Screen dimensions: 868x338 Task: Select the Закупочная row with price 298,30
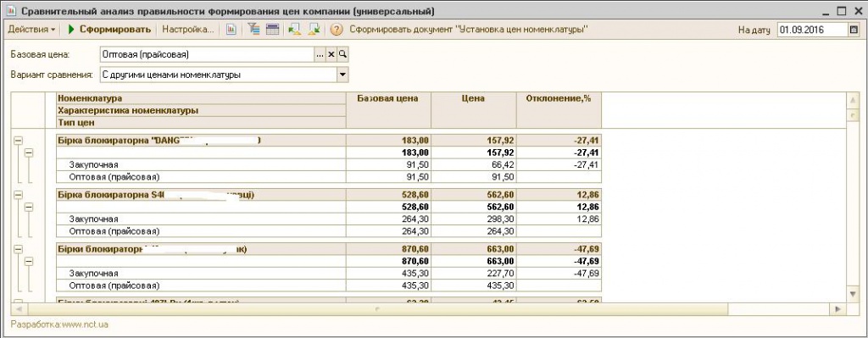329,219
